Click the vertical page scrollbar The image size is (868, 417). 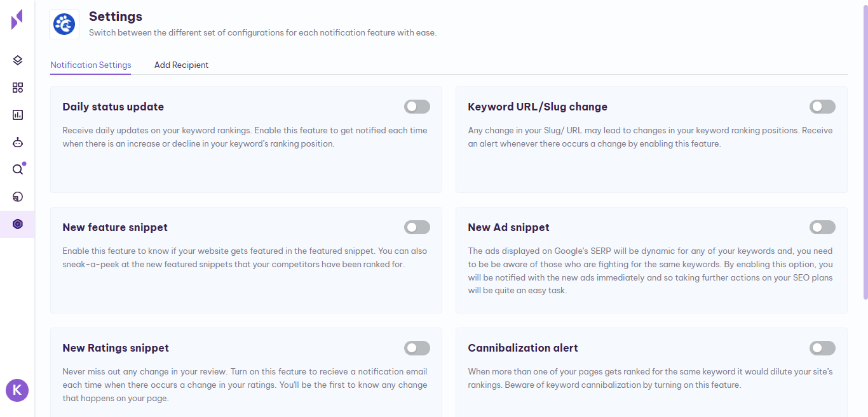pos(865,152)
